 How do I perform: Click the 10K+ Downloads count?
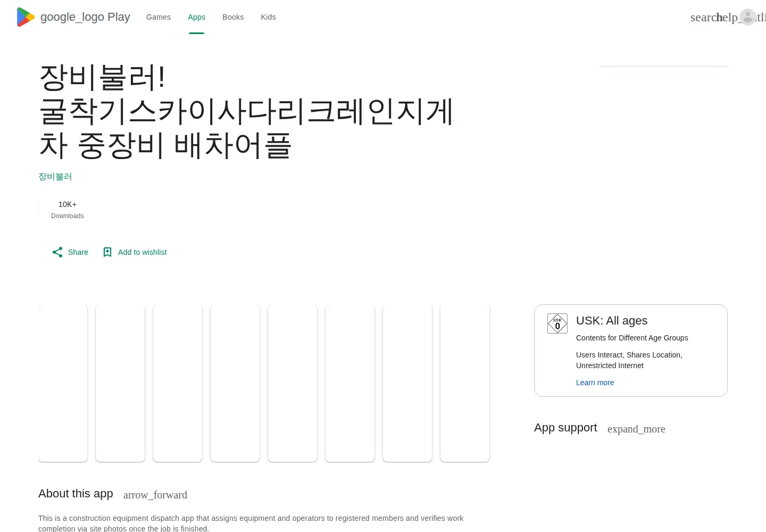68,210
